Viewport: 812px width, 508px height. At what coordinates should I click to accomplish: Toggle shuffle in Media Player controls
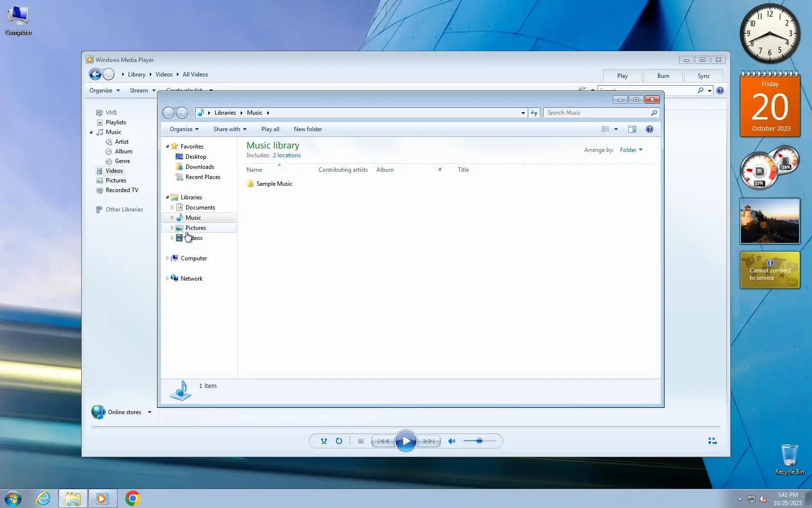tap(324, 441)
